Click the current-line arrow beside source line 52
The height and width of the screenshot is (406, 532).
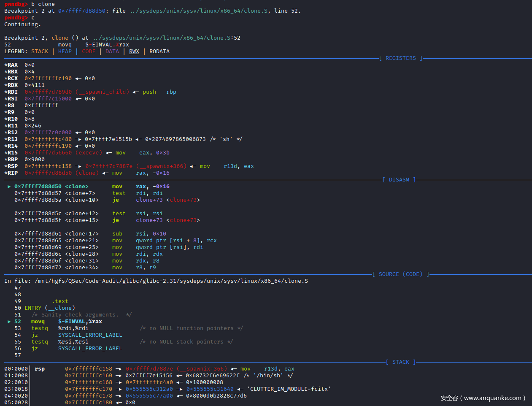[x=9, y=322]
